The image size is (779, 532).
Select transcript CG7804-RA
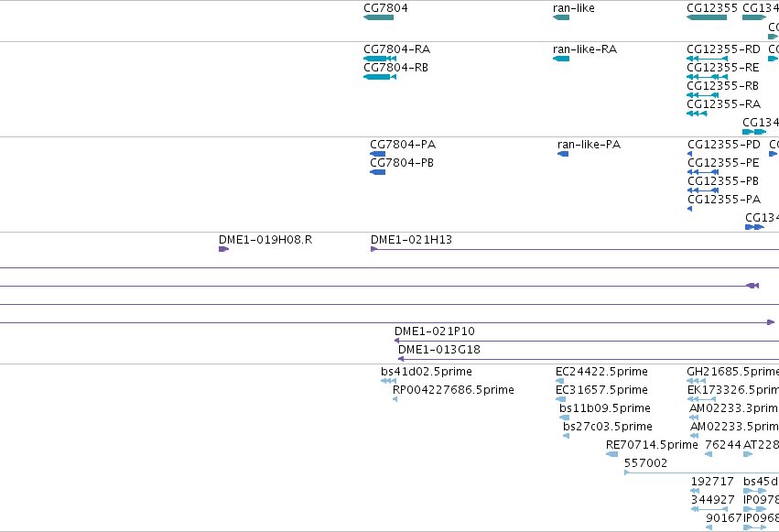point(380,59)
